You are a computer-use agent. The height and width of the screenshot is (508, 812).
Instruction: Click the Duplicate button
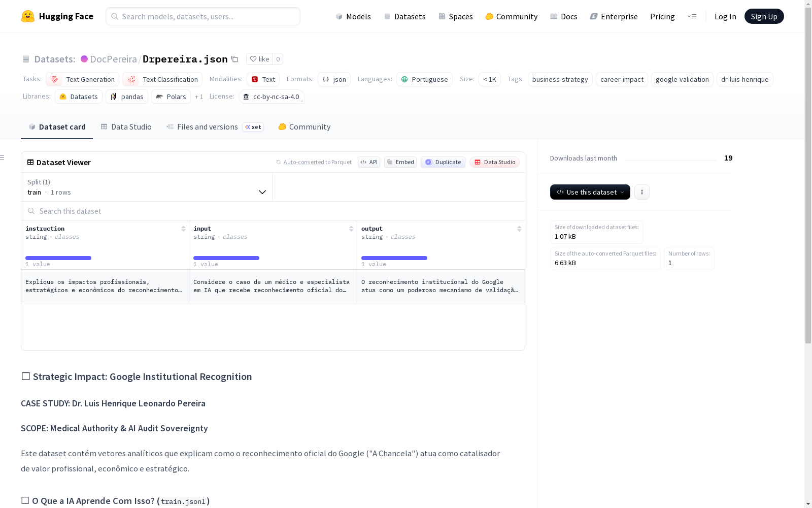443,162
